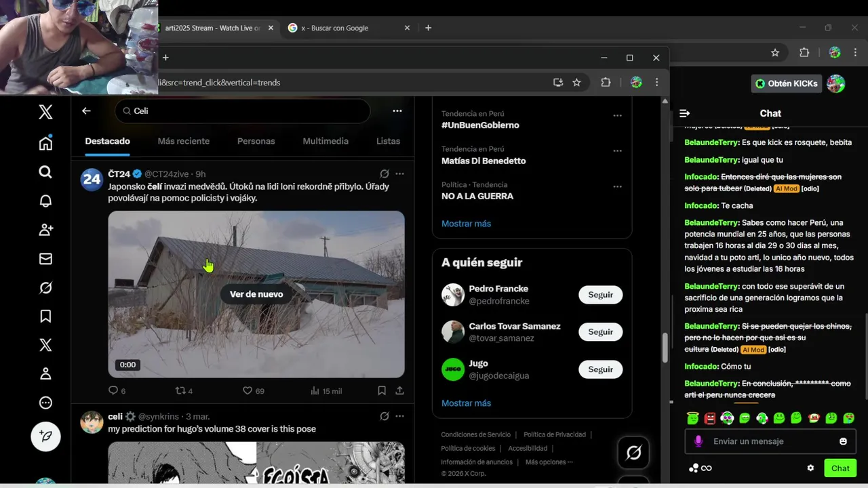This screenshot has height=488, width=868.
Task: Open extensions puzzle icon in front window
Action: click(x=606, y=82)
